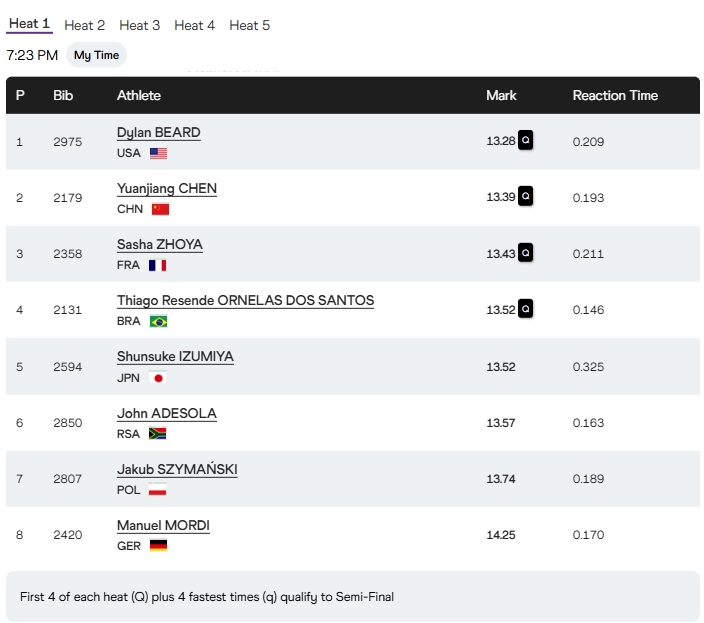Screen dimensions: 704x623
Task: Toggle the My Time button
Action: 96,55
